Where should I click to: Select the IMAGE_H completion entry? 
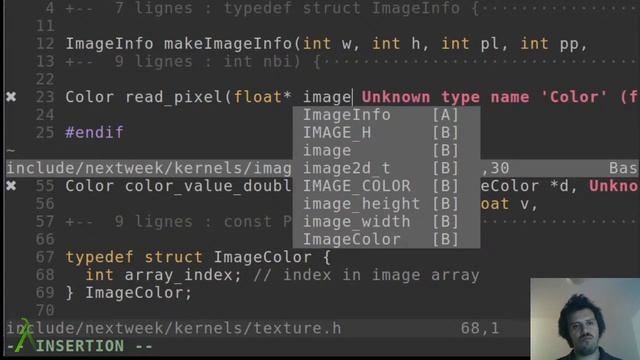[x=386, y=133]
